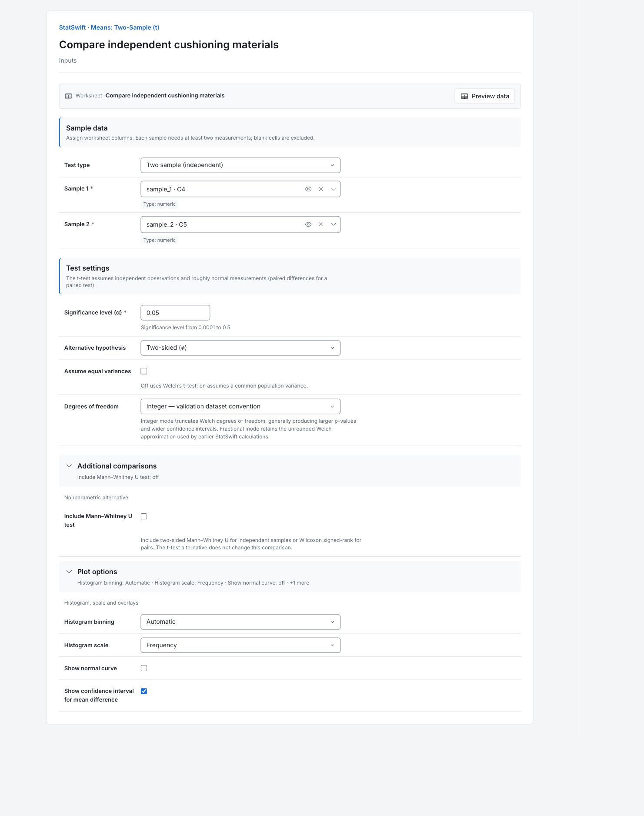Preview Sample 1 column with eye icon

tap(308, 189)
